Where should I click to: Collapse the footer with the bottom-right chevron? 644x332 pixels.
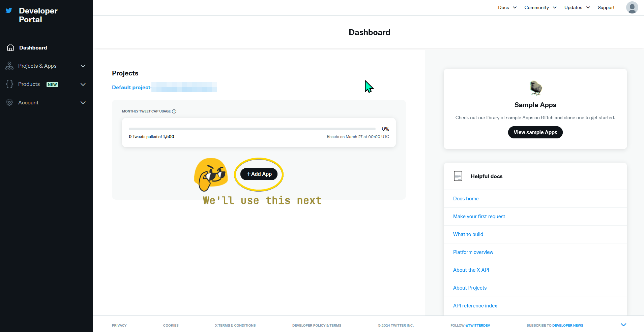pos(623,324)
